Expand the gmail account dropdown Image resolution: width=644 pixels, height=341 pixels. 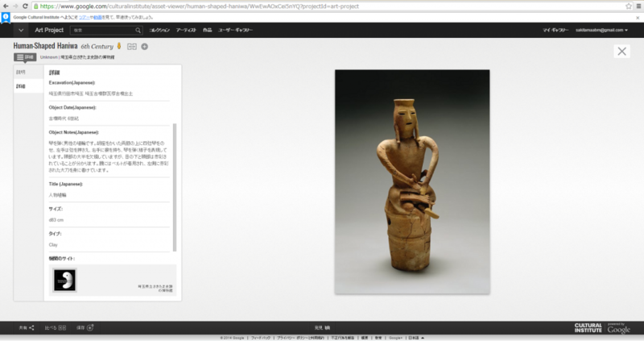(x=601, y=30)
